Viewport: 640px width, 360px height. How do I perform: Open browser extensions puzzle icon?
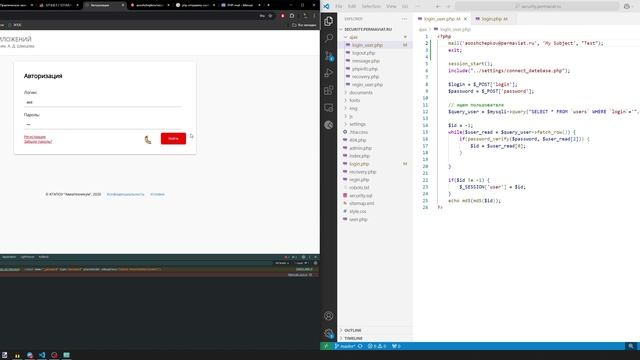pos(292,16)
